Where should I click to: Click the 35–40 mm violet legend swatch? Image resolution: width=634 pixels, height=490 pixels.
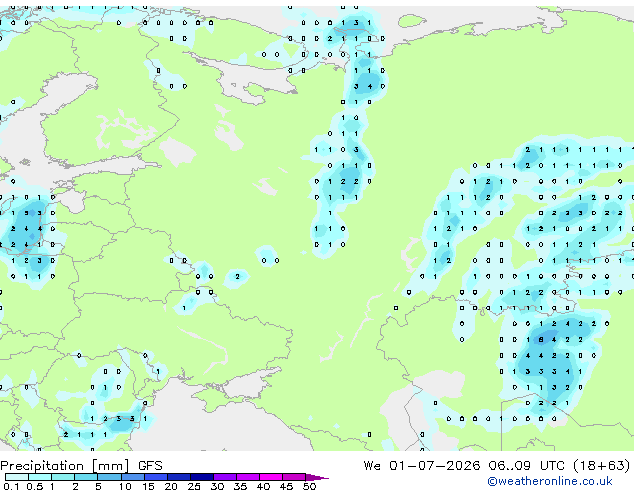point(247,477)
